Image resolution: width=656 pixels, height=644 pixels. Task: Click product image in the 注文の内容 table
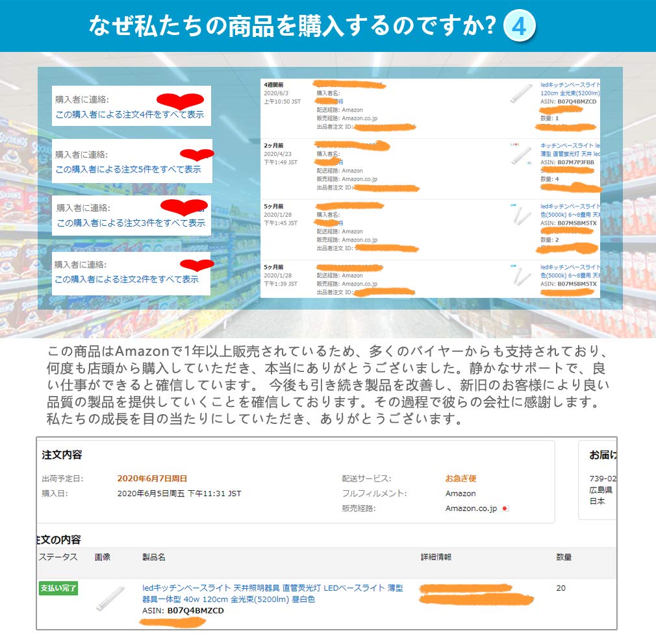[110, 599]
